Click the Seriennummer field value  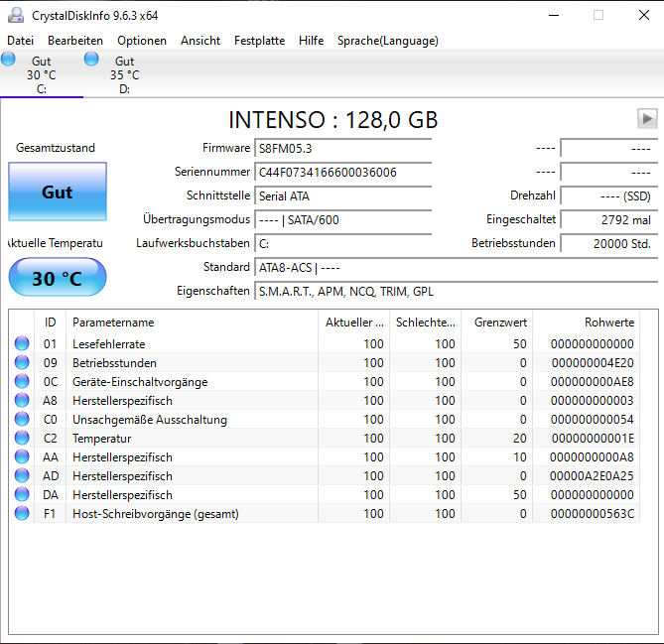[x=343, y=173]
